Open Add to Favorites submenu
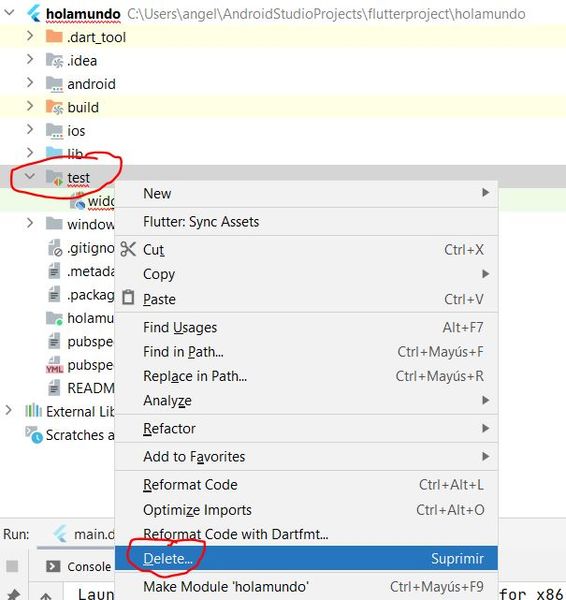 pos(306,457)
